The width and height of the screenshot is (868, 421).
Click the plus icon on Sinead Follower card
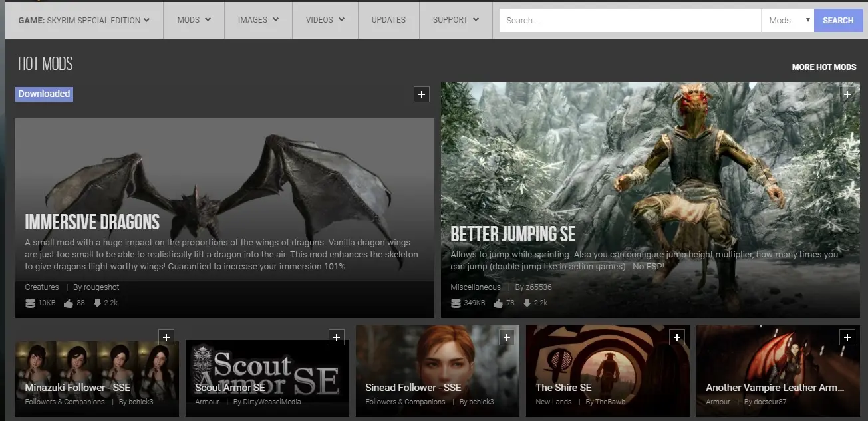pyautogui.click(x=507, y=337)
